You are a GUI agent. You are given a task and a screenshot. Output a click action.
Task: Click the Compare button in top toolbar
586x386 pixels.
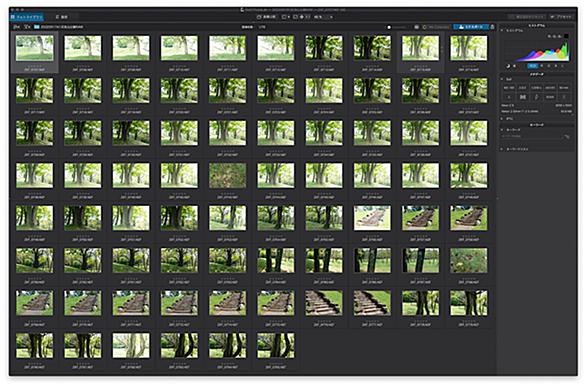tap(267, 17)
